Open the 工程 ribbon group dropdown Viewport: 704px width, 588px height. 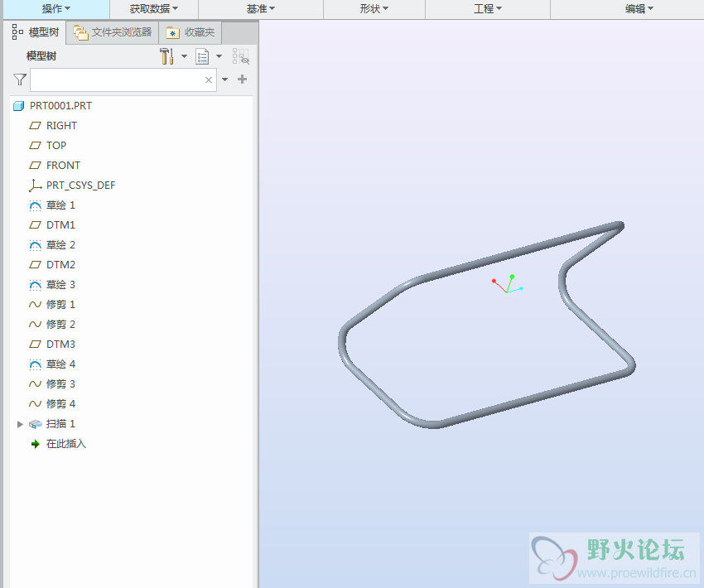[488, 8]
